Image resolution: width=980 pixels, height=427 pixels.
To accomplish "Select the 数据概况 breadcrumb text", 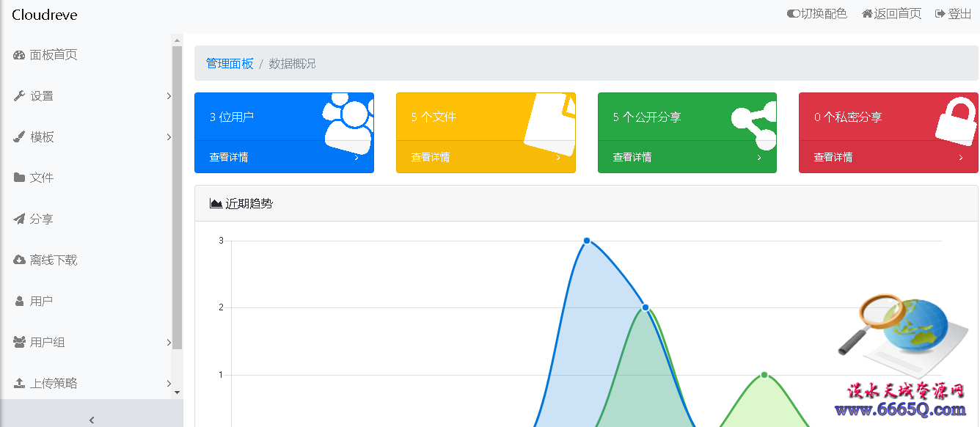I will [292, 64].
